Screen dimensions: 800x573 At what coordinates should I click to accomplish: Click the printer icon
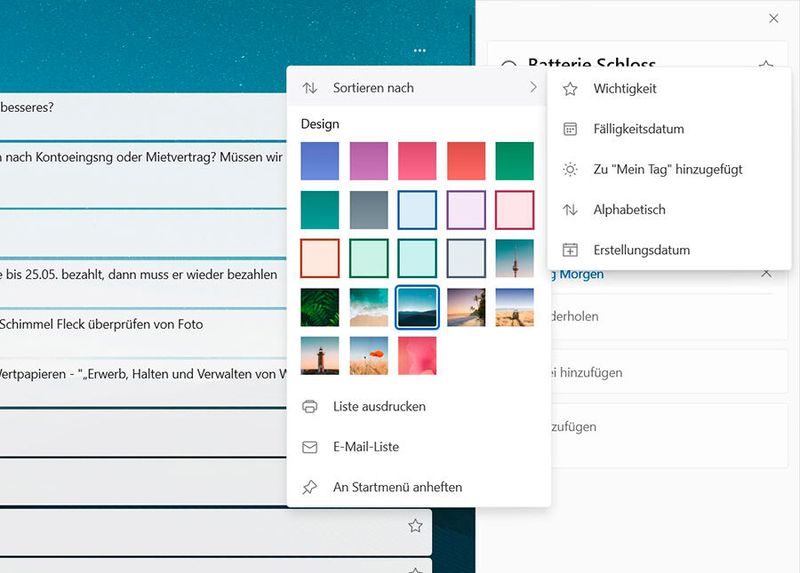[310, 407]
